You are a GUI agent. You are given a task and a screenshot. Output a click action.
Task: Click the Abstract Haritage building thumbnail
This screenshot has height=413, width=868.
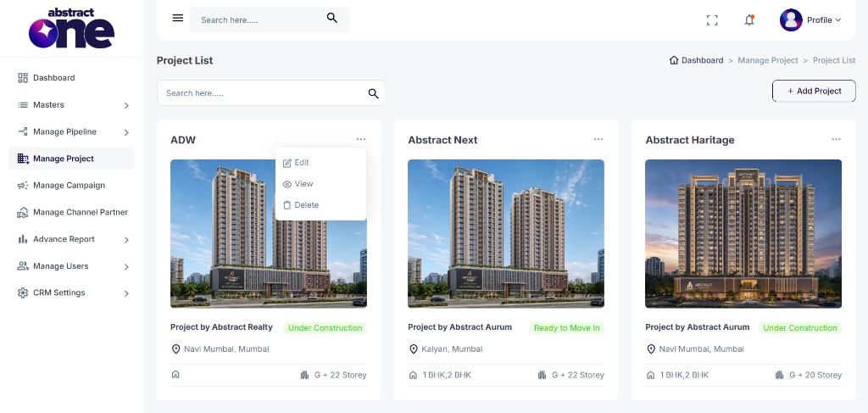[x=743, y=233]
